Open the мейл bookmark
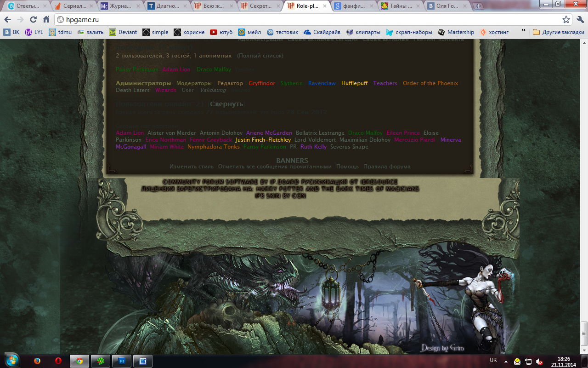 click(249, 32)
